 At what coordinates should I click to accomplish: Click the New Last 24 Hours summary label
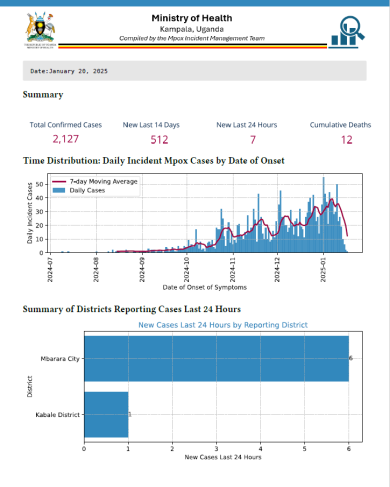click(247, 125)
